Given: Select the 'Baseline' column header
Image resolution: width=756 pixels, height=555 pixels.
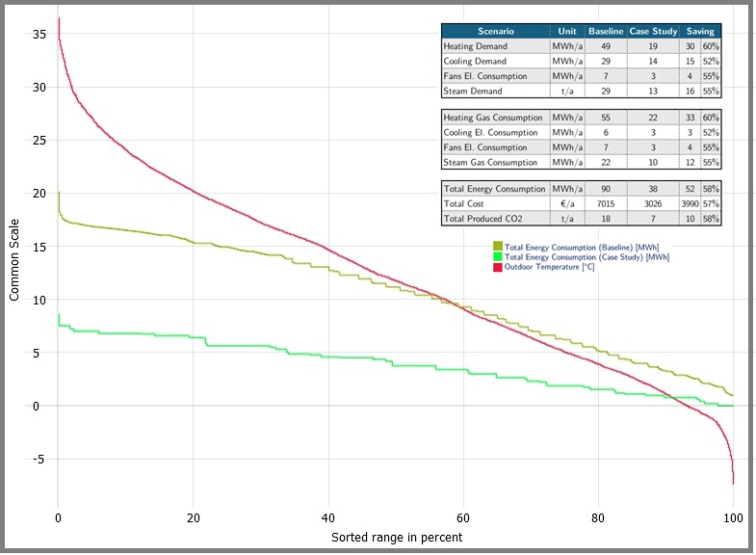Looking at the screenshot, I should click(606, 31).
